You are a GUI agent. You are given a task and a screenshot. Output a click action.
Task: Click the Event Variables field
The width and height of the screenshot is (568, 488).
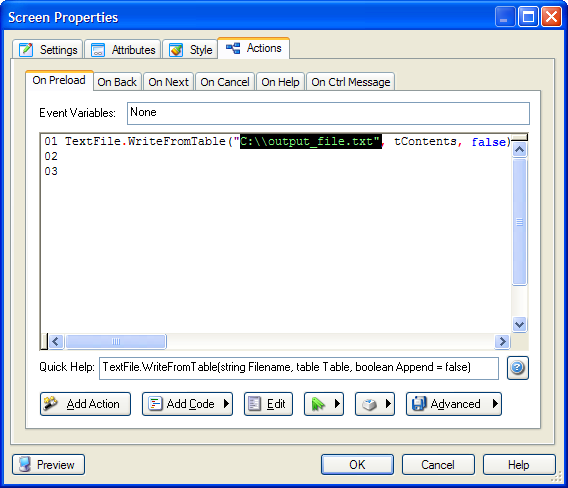click(328, 113)
